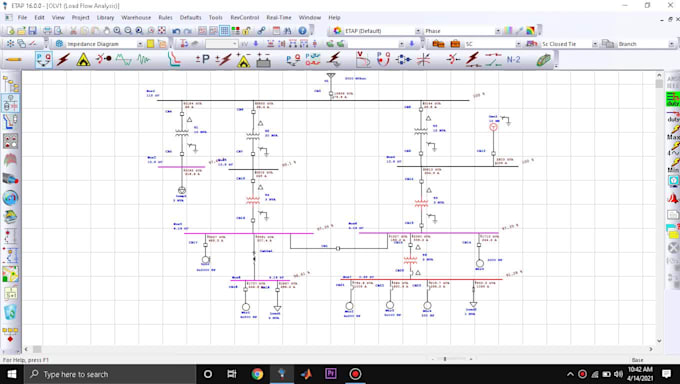Open the Library menu
680x384 pixels.
[105, 17]
